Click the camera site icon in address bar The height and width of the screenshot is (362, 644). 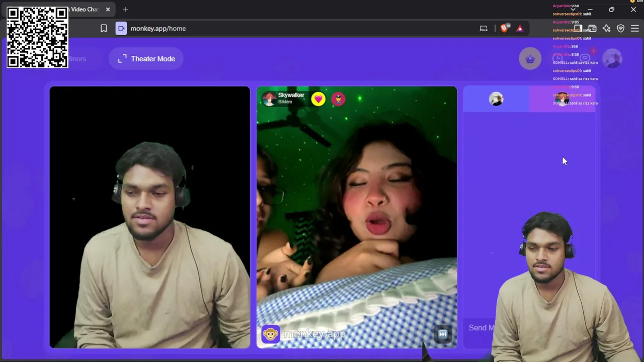point(121,29)
